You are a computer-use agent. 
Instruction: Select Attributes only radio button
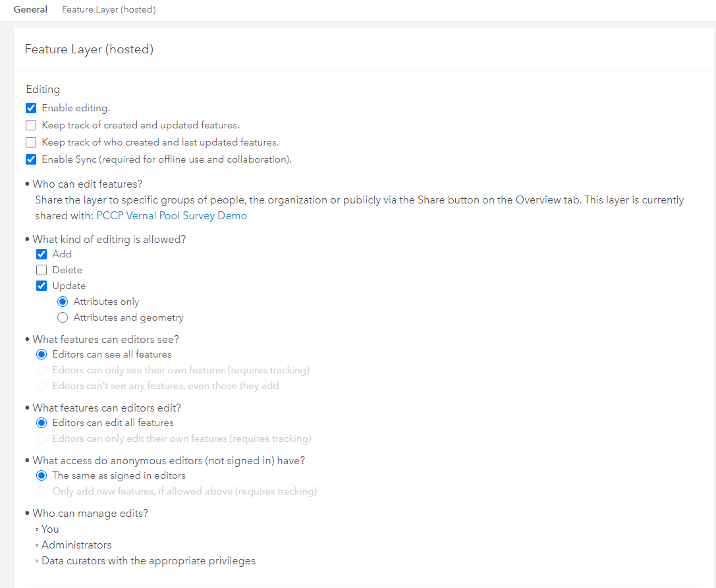(x=63, y=301)
